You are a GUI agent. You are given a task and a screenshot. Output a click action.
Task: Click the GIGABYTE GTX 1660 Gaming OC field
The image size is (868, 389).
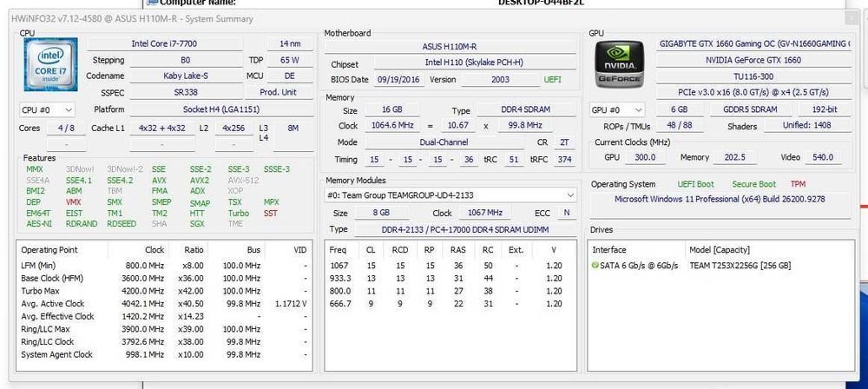(754, 43)
